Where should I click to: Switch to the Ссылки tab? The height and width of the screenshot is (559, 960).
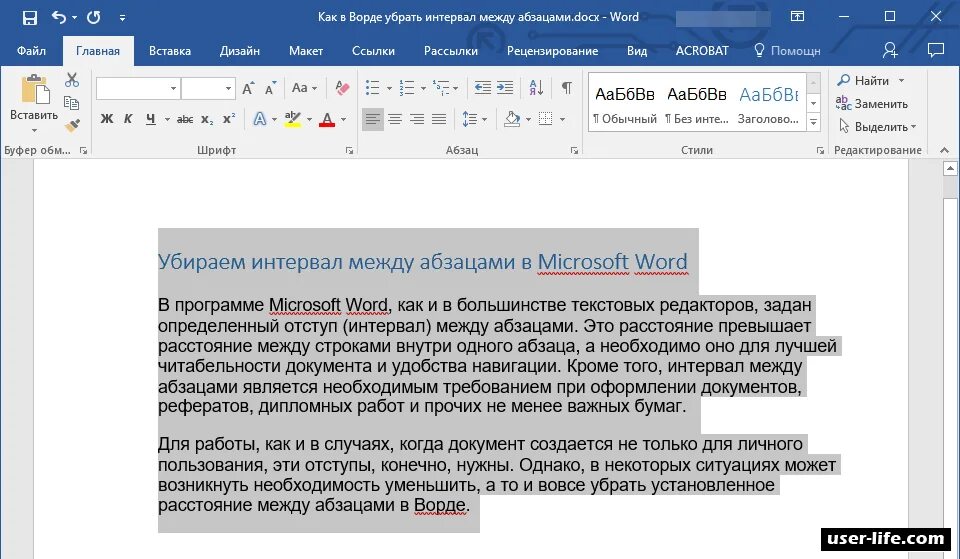click(373, 51)
